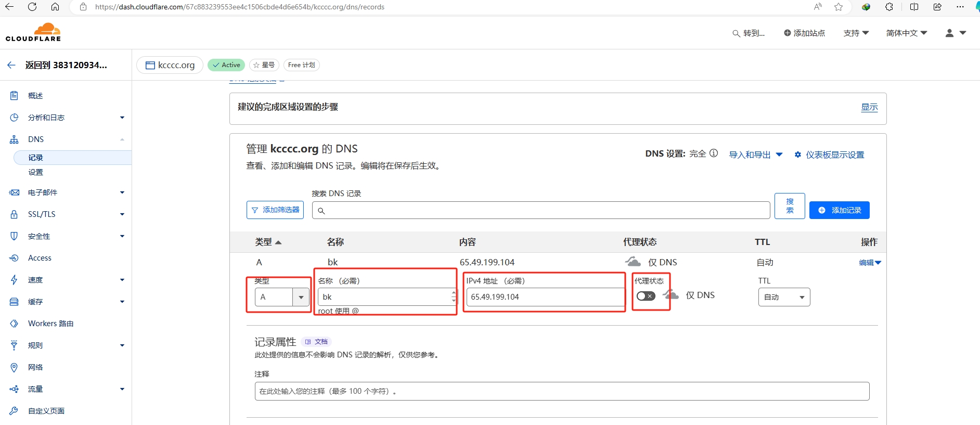Click the Email (电子邮件) sidebar icon
Image resolution: width=980 pixels, height=425 pixels.
[14, 192]
